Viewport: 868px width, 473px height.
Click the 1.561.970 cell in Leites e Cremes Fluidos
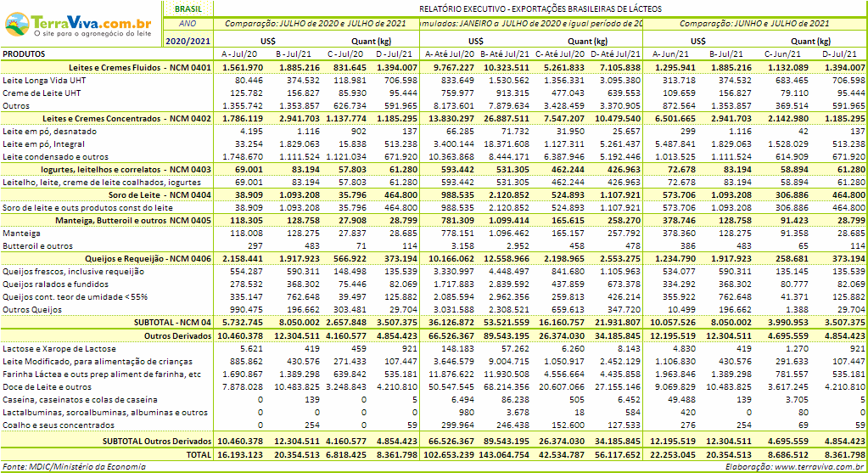(243, 68)
